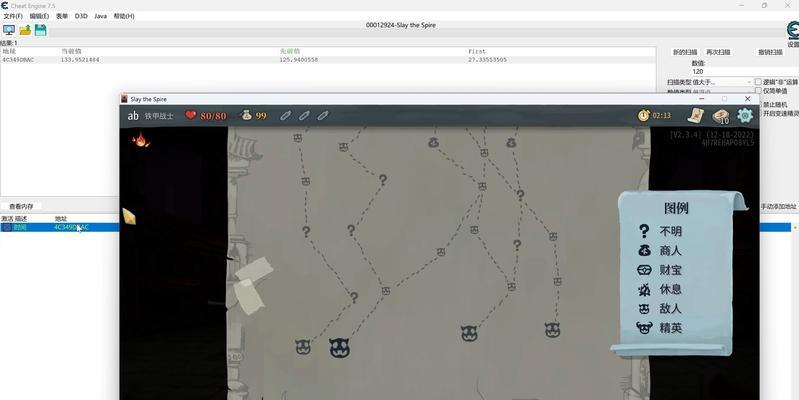799x400 pixels.
Task: Select address 4C349DBAC in the found results list
Action: click(18, 60)
